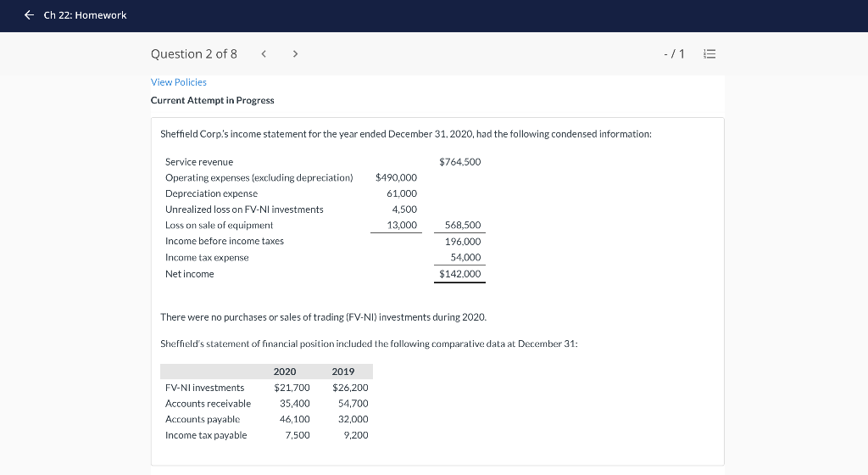Click the 9,200 tax payable 2019 value
This screenshot has width=868, height=475.
click(356, 435)
